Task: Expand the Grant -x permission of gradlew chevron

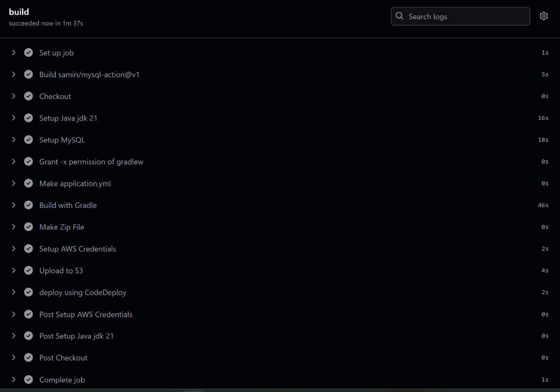Action: point(14,161)
